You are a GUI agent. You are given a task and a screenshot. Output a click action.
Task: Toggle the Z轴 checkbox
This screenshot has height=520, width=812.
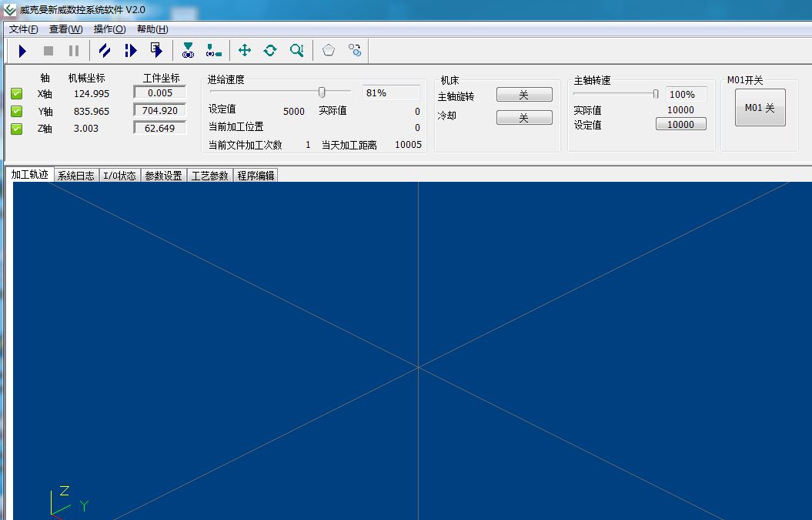click(17, 129)
